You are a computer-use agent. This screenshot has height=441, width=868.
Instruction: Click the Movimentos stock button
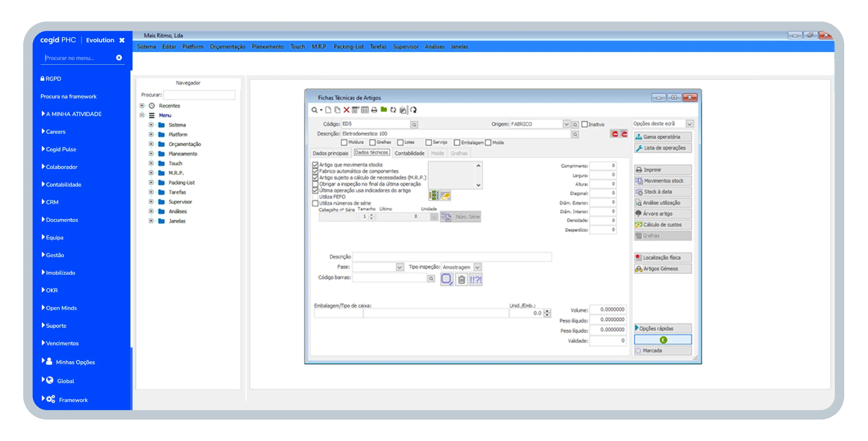pyautogui.click(x=663, y=181)
